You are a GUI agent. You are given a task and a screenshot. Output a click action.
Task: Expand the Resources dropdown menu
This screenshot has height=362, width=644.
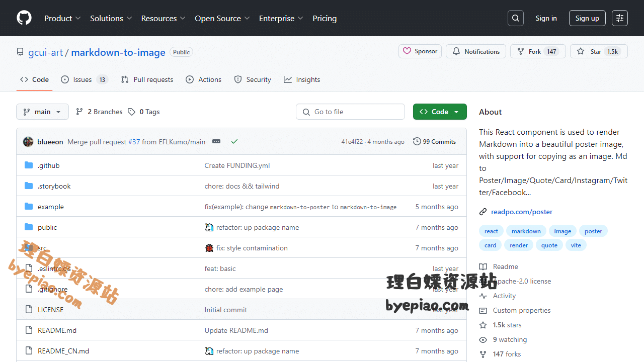coord(164,18)
